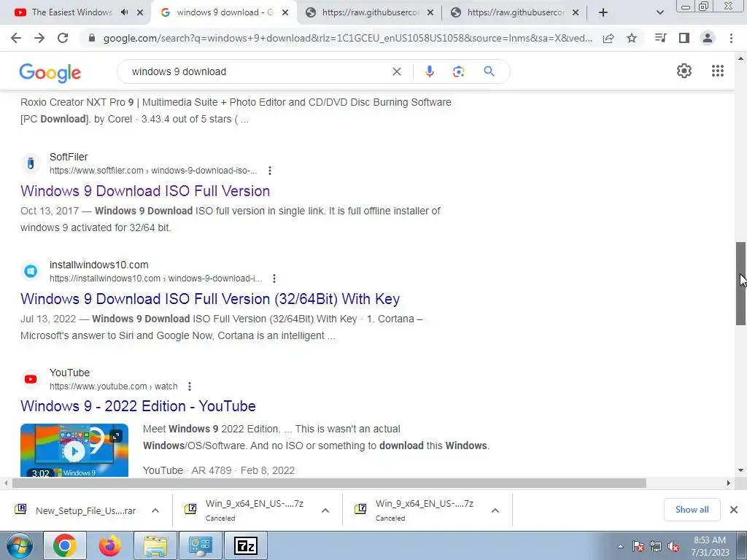Open the tab search dropdown
The height and width of the screenshot is (560, 747).
pyautogui.click(x=659, y=13)
